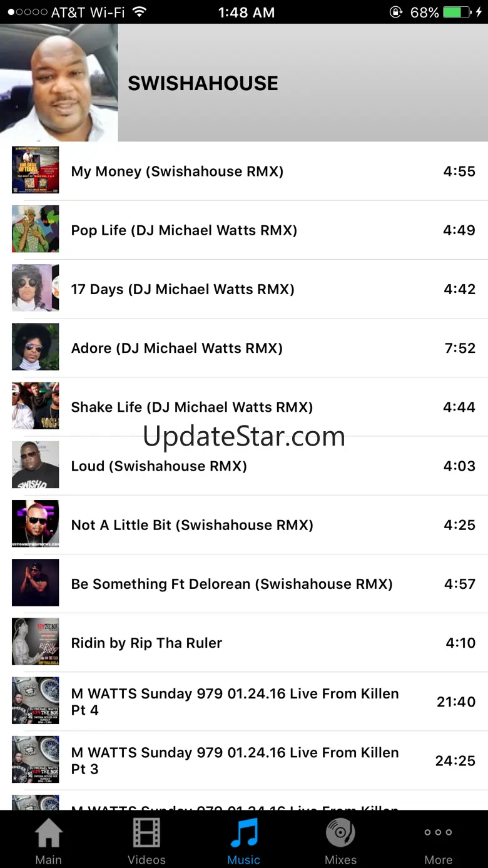Play Pop Life (DJ Michael Watts RMX)
This screenshot has width=488, height=868.
[x=250, y=230]
